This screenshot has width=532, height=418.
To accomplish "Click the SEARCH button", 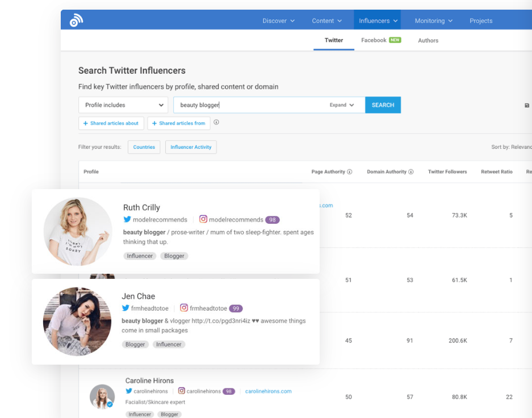I will (383, 105).
